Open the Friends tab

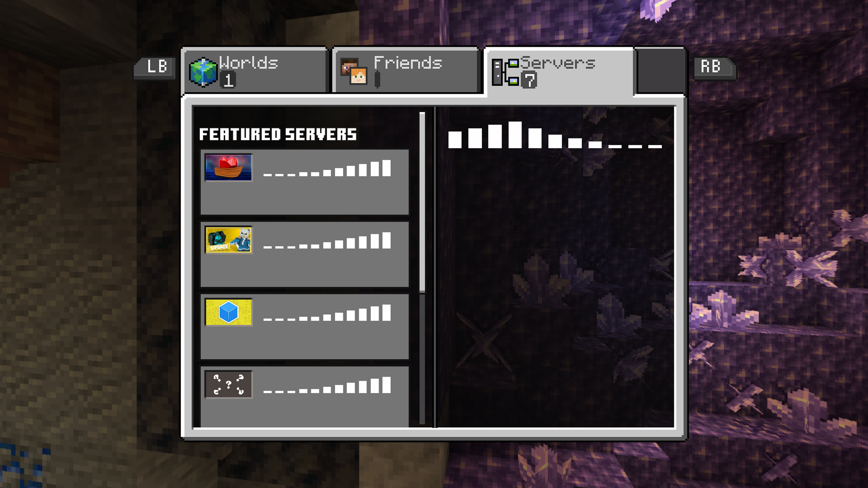click(x=406, y=70)
